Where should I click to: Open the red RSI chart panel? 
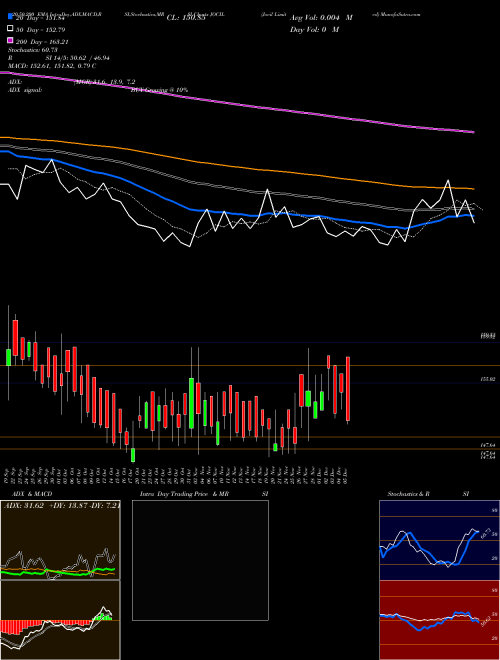(439, 620)
